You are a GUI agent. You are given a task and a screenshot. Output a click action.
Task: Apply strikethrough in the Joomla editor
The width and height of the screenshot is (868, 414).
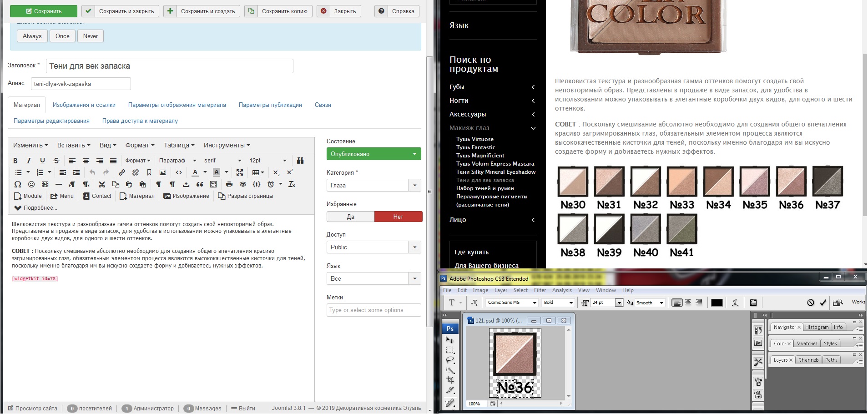tap(56, 161)
